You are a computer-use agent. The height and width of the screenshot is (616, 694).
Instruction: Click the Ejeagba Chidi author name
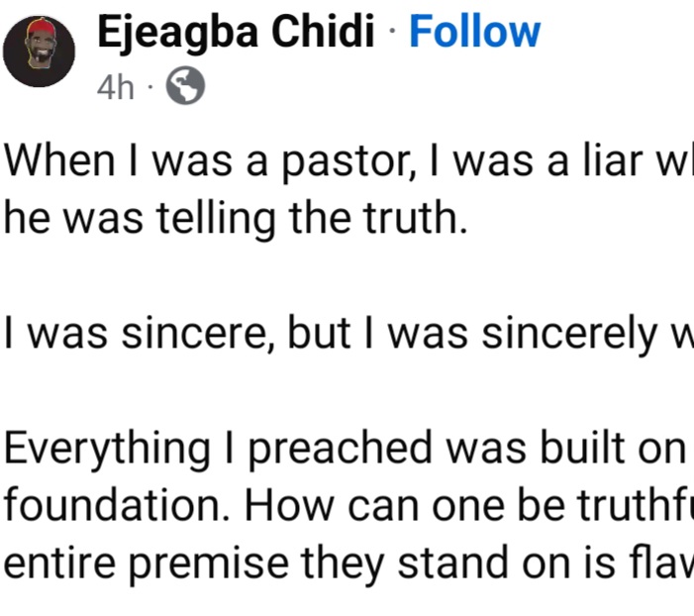coord(236,34)
